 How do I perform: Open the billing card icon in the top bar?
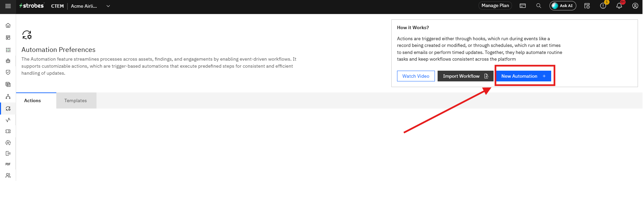point(523,6)
